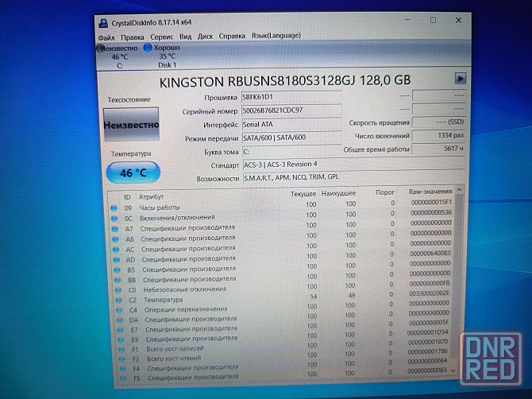Screen dimensions: 532x399
Task: Click the status dot for attribute E7
Action: [x=121, y=330]
